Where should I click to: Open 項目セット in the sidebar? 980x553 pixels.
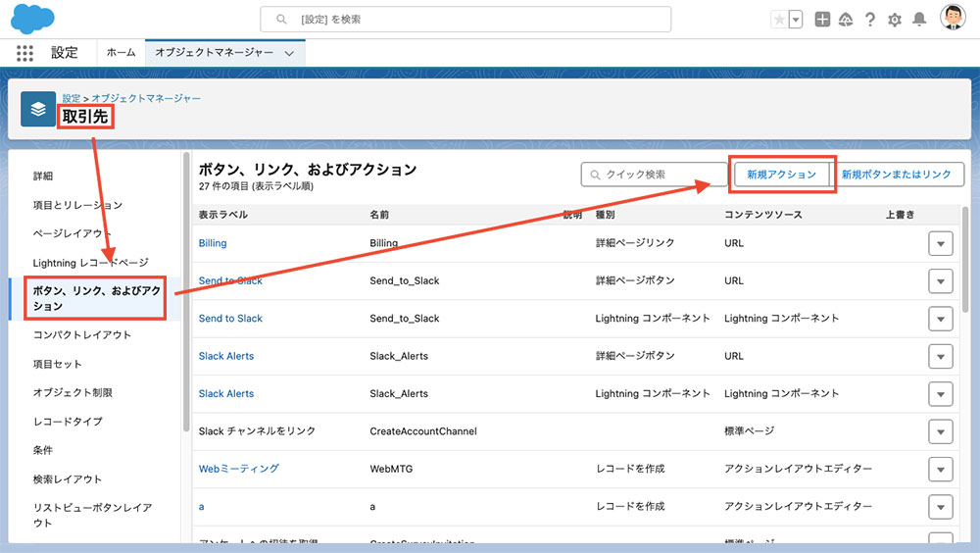pyautogui.click(x=58, y=364)
